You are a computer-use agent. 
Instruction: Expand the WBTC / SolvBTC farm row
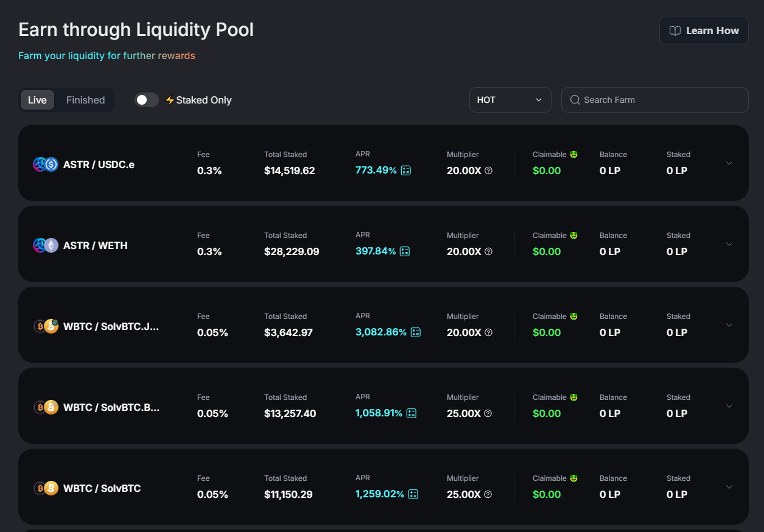pos(729,487)
